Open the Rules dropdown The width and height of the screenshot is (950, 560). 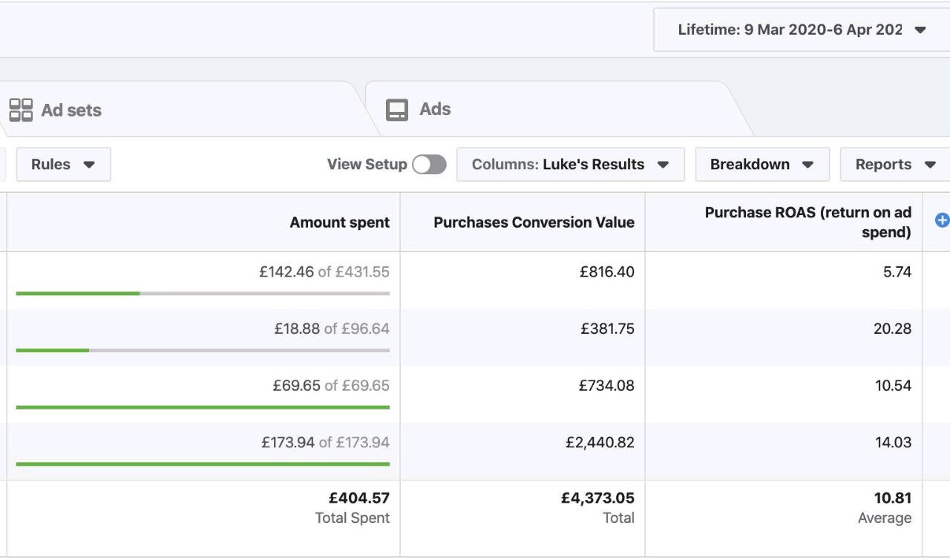[63, 165]
